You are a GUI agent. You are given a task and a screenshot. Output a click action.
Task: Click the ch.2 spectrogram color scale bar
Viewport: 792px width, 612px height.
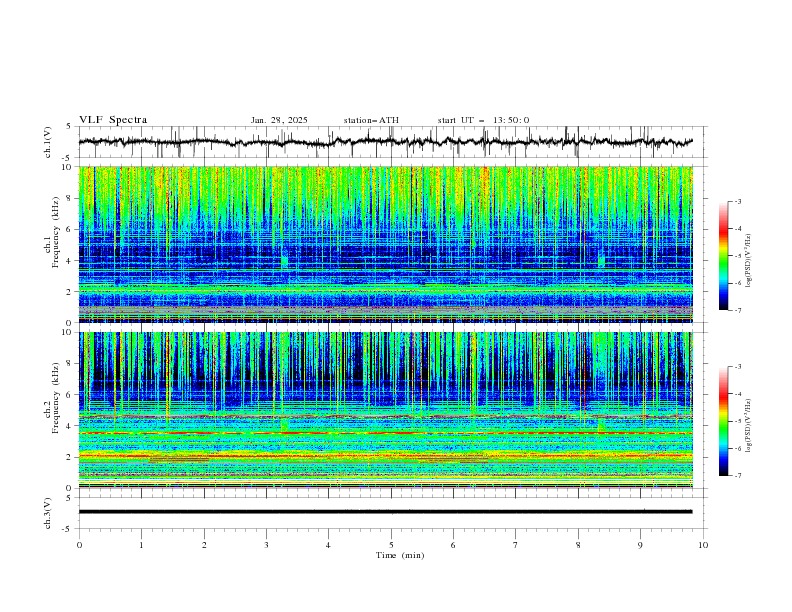point(724,421)
